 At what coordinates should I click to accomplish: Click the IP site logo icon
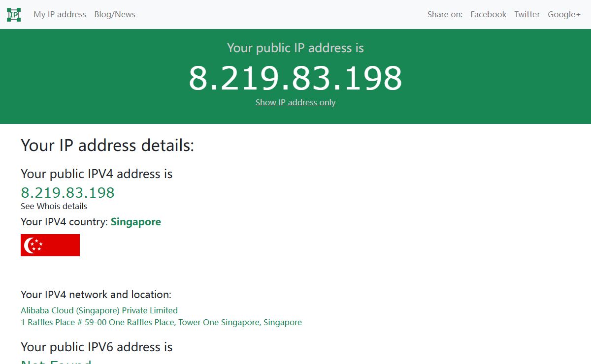coord(14,14)
